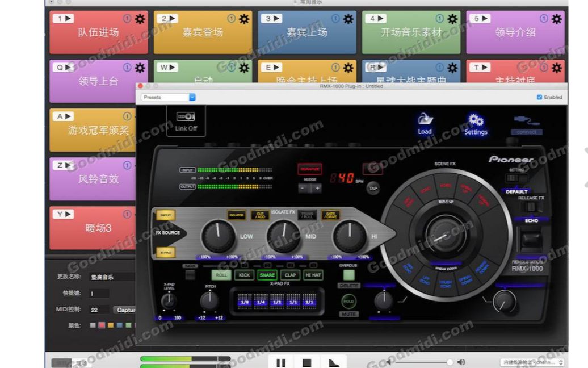Toggle the TRANS/ROLL effect button
This screenshot has width=588, height=368.
[307, 215]
